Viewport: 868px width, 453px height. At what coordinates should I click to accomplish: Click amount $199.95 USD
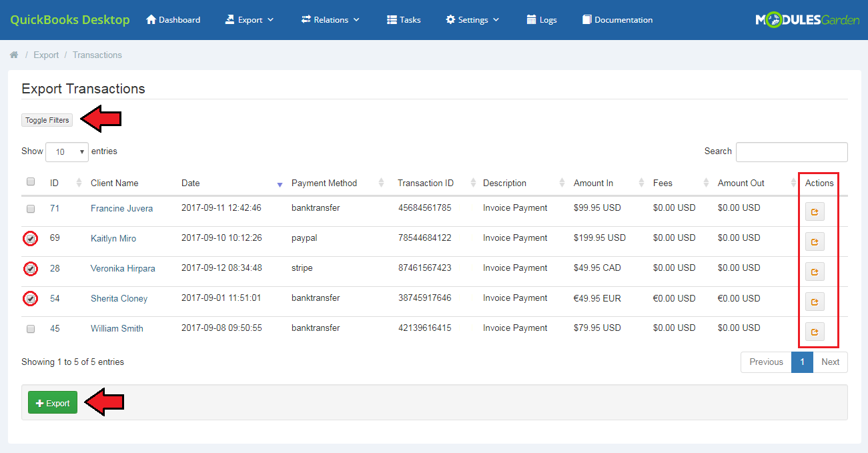click(x=600, y=238)
